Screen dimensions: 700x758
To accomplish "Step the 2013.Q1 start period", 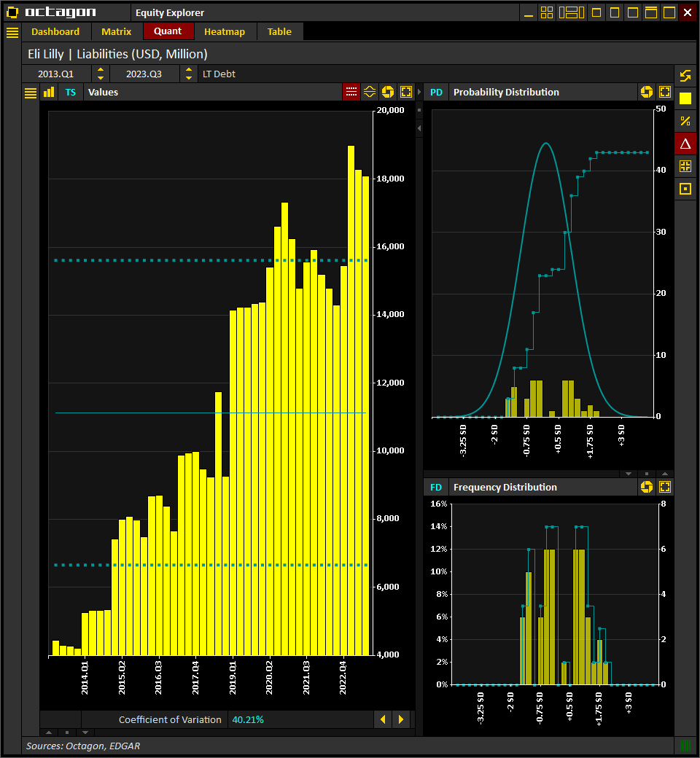I will click(101, 74).
